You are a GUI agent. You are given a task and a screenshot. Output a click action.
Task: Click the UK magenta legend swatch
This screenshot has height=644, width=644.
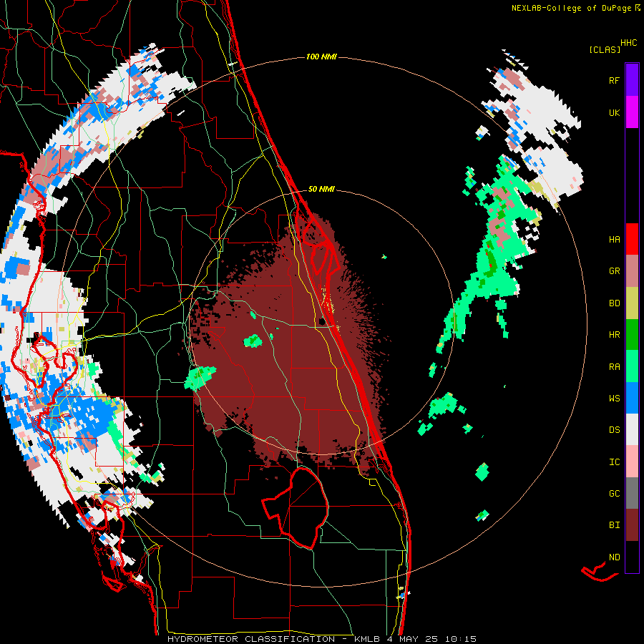tap(632, 112)
